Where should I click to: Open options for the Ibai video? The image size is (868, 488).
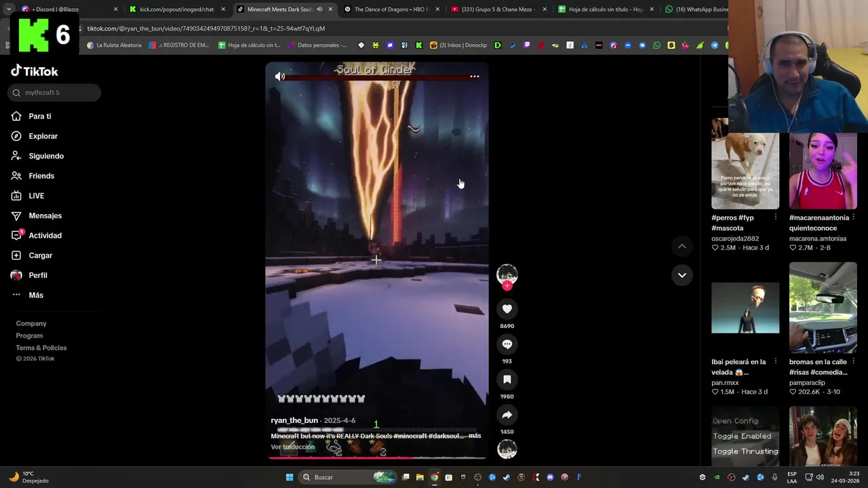[x=775, y=362]
